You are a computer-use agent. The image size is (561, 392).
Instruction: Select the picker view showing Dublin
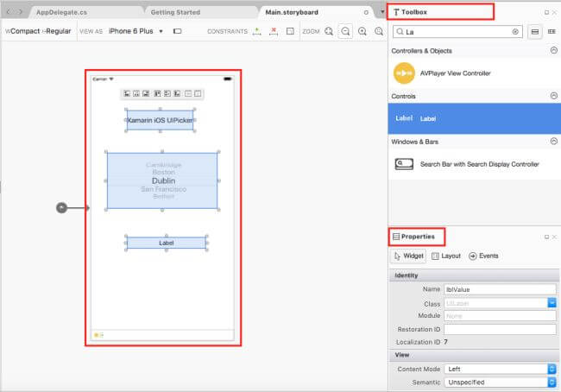pos(162,180)
